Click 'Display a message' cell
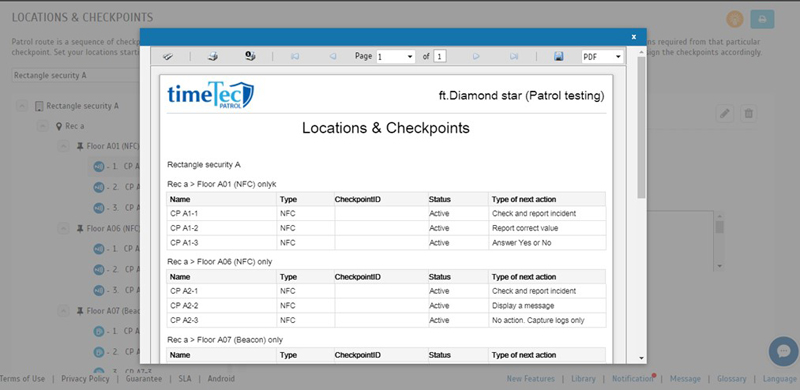 [547, 306]
